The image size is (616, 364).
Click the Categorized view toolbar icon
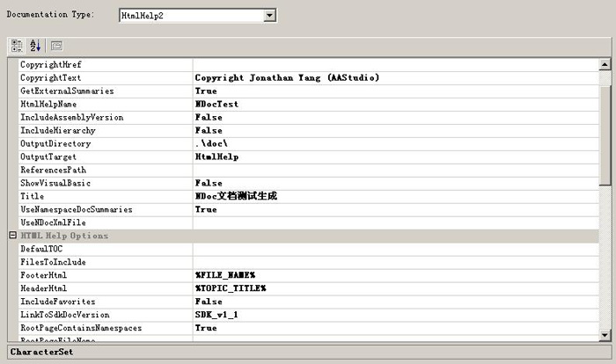click(x=17, y=45)
